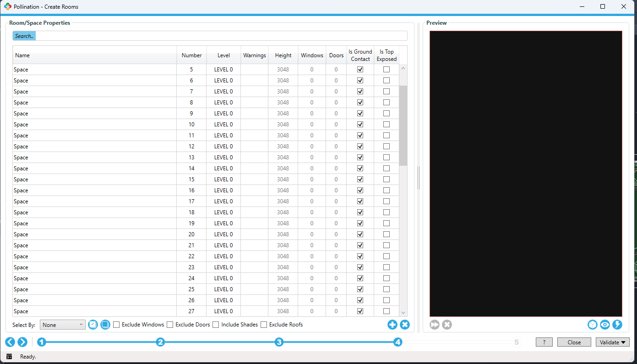Open the console icon in status bar
Viewport: 637px width, 364px height.
pos(9,357)
